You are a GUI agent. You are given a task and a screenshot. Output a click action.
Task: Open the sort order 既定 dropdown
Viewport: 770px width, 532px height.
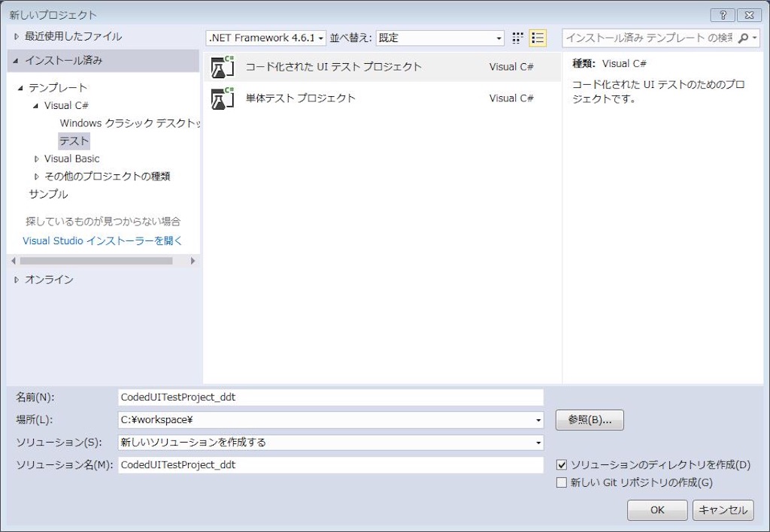(x=440, y=38)
